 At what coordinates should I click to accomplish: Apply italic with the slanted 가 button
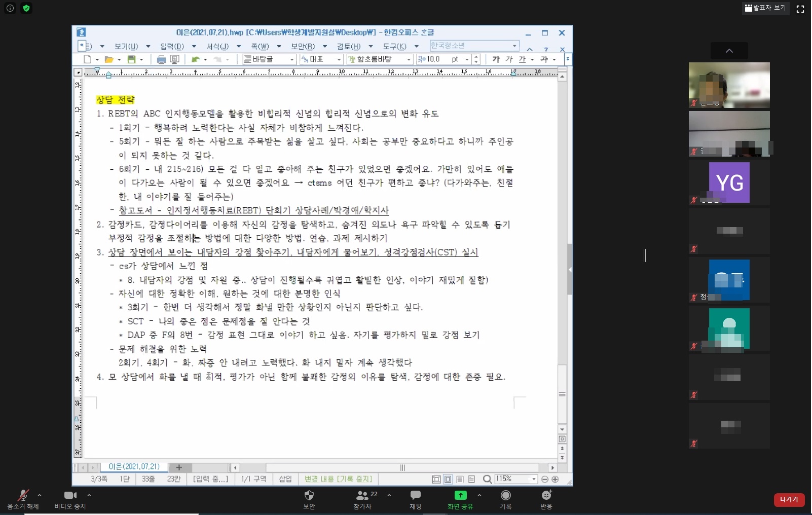[x=509, y=59]
